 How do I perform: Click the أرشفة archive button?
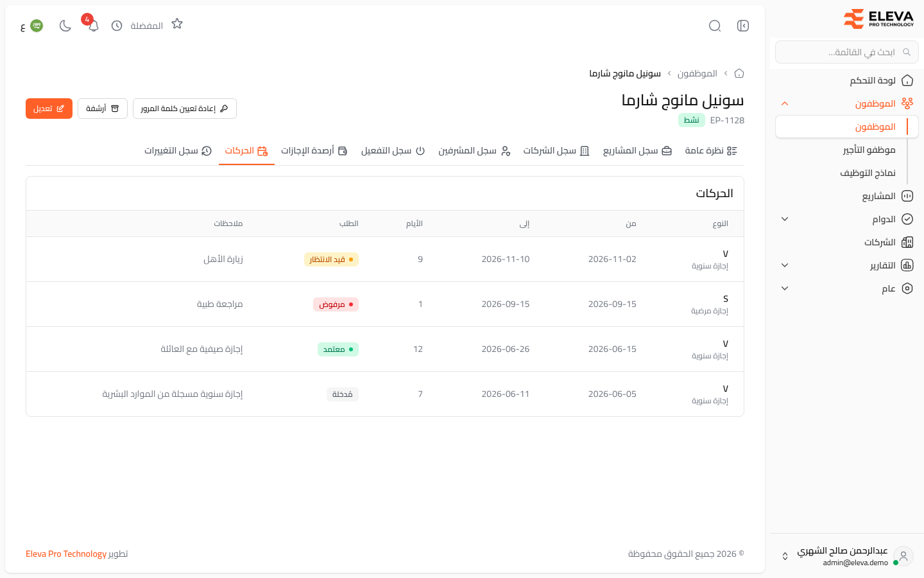pos(103,109)
